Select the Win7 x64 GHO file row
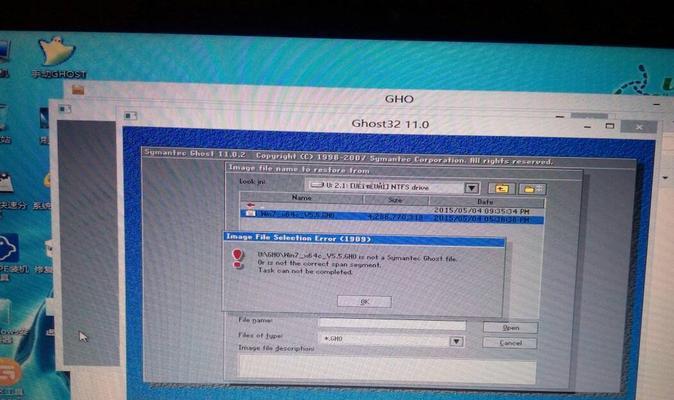The image size is (674, 400). click(392, 216)
